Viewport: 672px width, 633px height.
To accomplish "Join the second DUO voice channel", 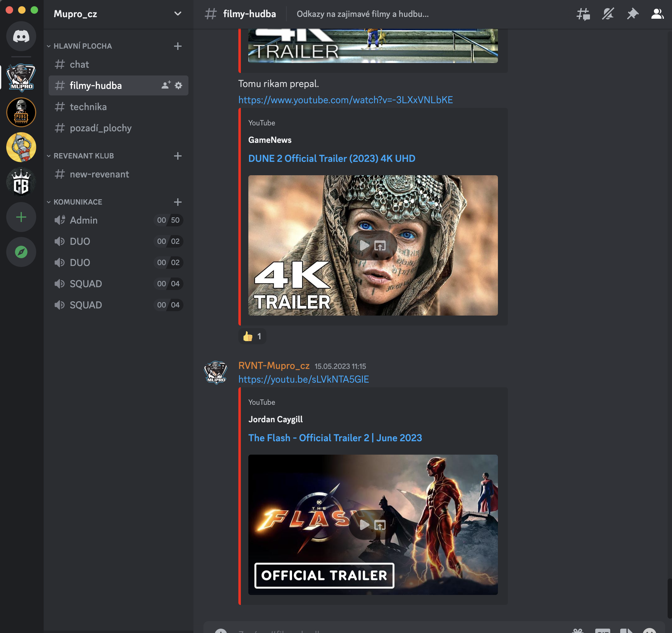I will click(x=118, y=263).
